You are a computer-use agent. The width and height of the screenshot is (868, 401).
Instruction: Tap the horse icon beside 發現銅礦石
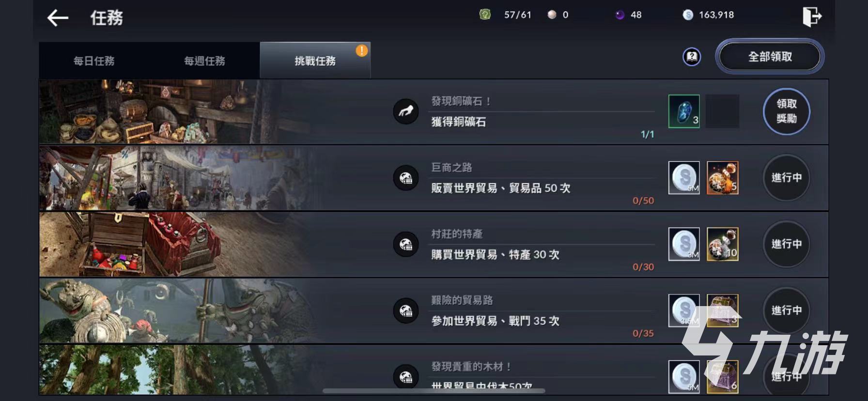pyautogui.click(x=406, y=111)
